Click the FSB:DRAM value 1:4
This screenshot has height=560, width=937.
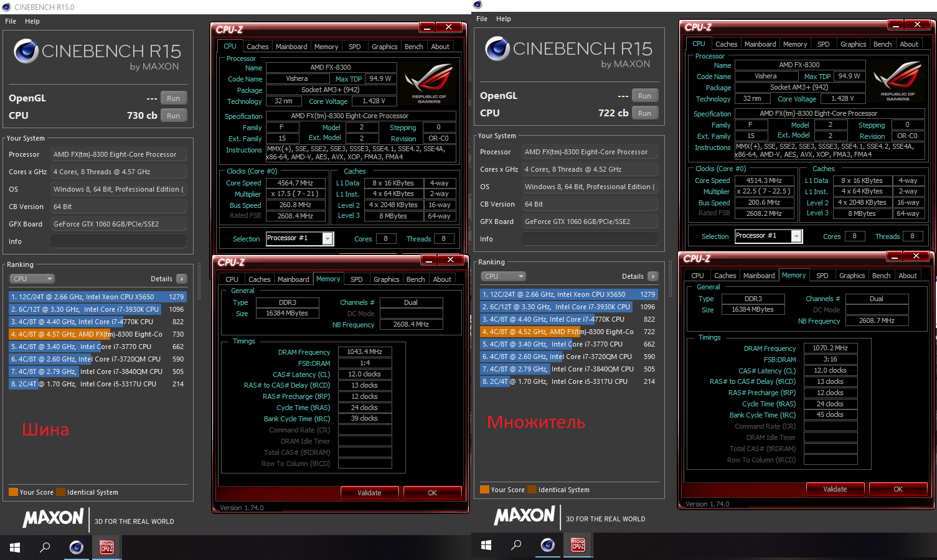coord(365,363)
